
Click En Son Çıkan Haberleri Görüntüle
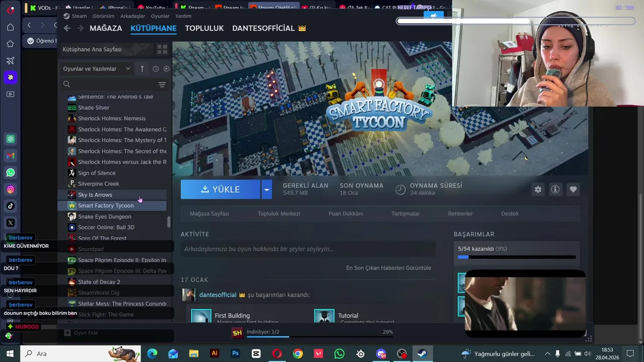pos(388,268)
